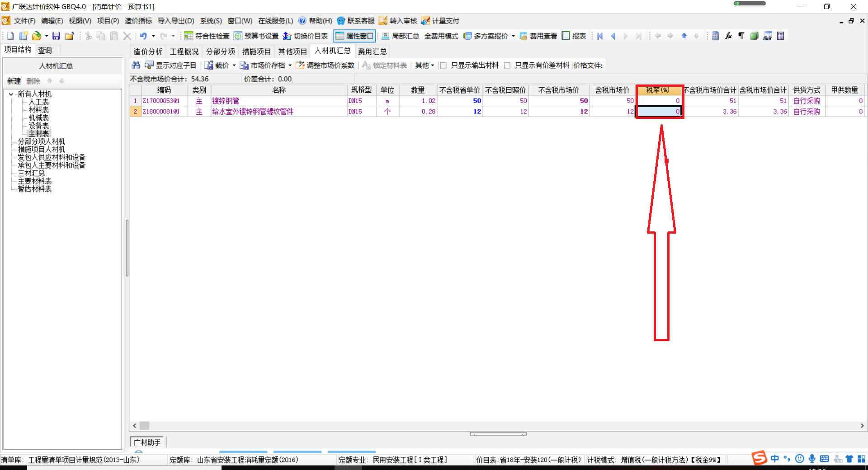The image size is (868, 470).
Task: Switch to the 分部分项 tab
Action: pyautogui.click(x=221, y=52)
